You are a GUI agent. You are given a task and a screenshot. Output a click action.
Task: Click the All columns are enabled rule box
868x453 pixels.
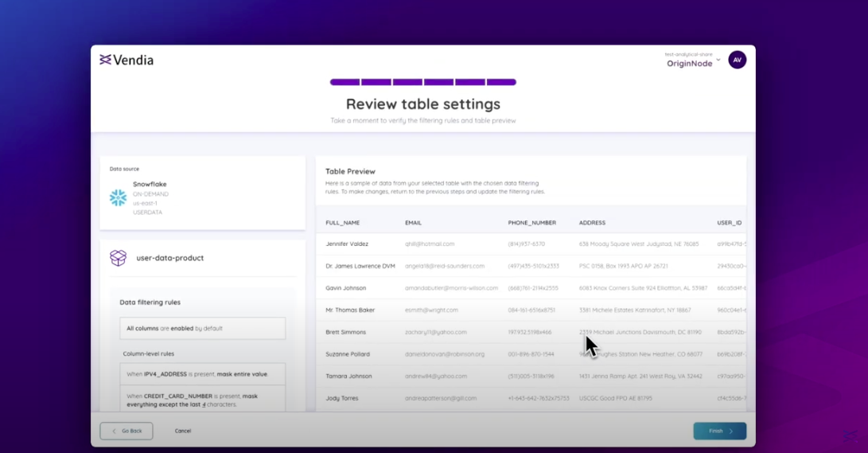click(203, 328)
